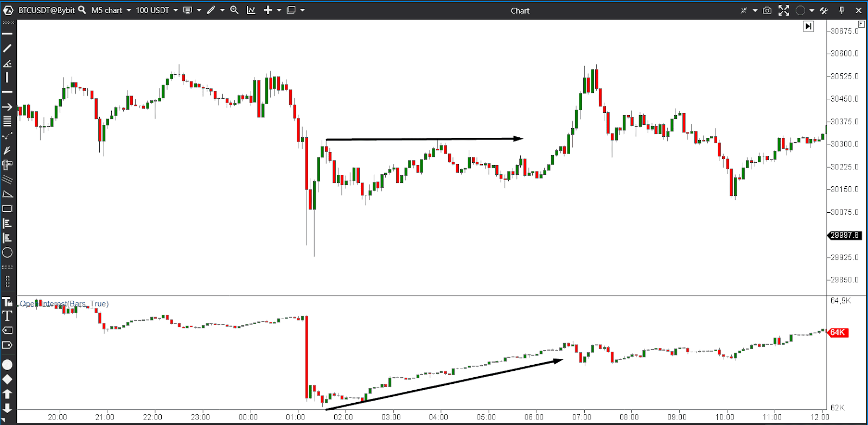Select the lower volume profile tool
868x425 pixels.
tap(7, 238)
